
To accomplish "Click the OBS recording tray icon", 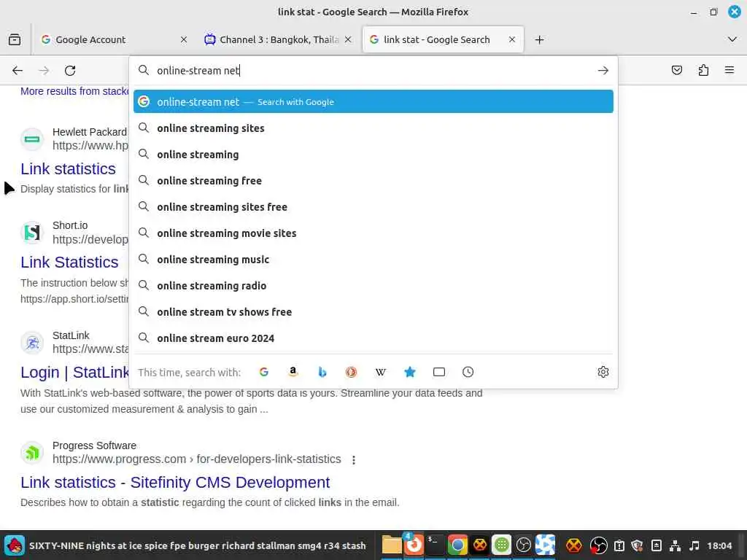I will [x=598, y=545].
